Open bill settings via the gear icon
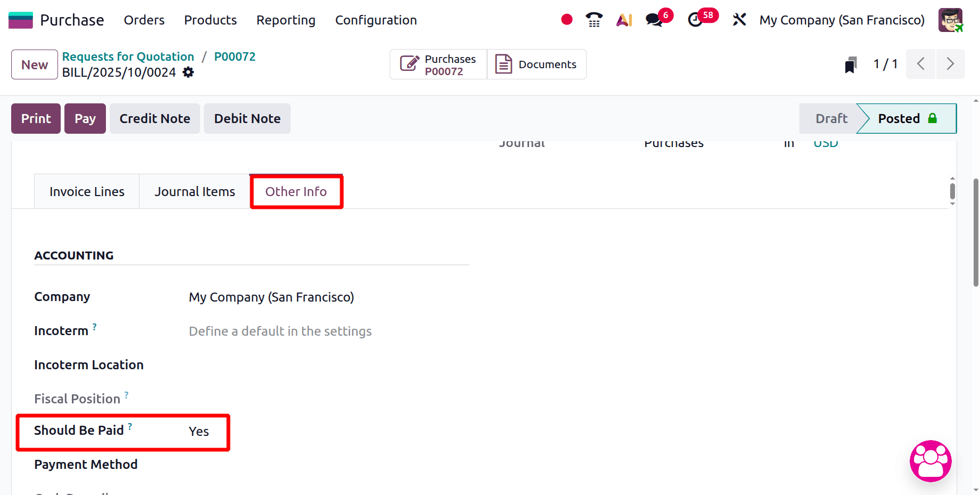This screenshot has height=495, width=980. point(187,72)
